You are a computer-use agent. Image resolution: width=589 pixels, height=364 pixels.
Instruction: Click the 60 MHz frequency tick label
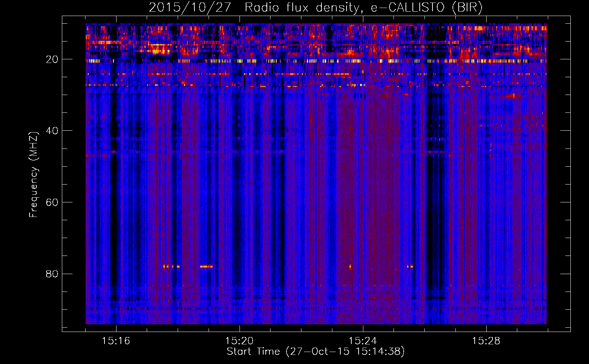click(52, 202)
